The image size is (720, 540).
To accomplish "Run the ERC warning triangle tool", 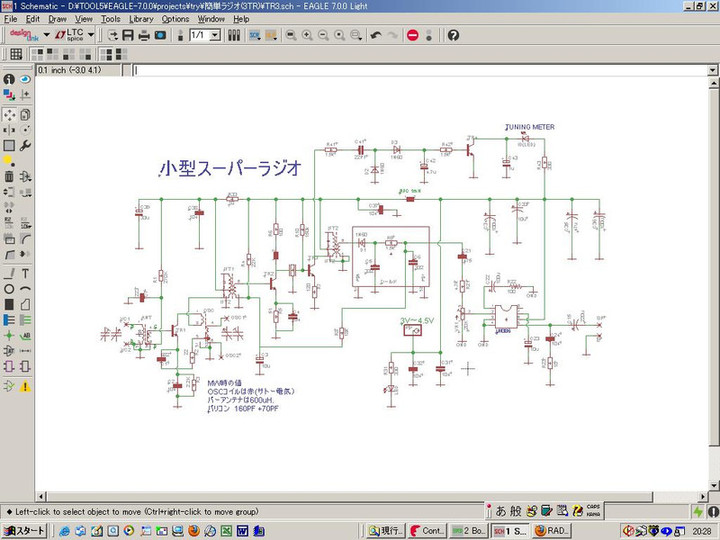I will coord(24,386).
